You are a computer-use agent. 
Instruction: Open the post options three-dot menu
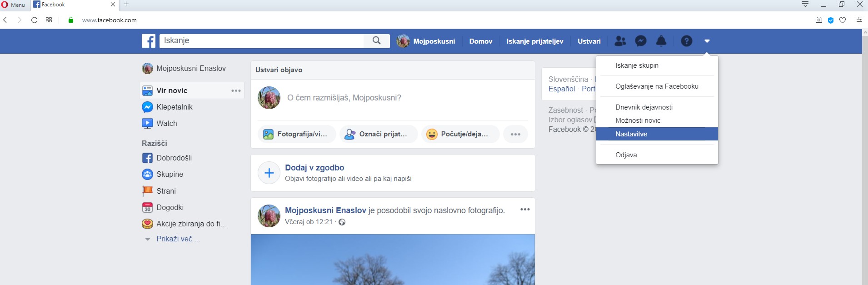coord(525,210)
